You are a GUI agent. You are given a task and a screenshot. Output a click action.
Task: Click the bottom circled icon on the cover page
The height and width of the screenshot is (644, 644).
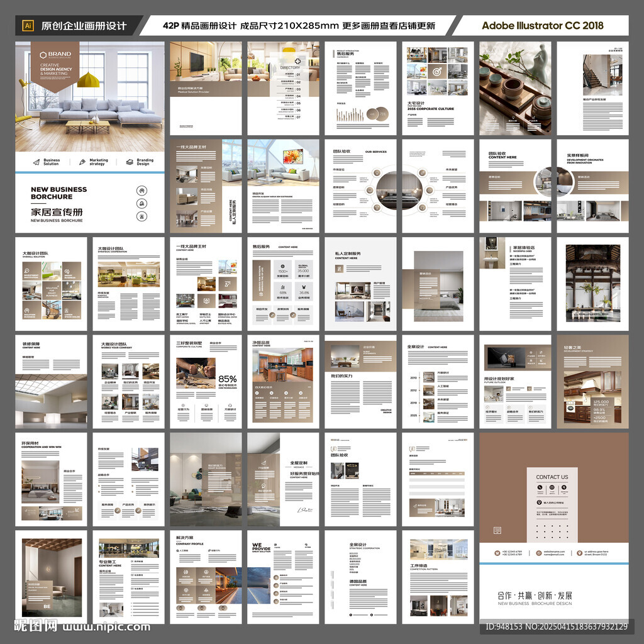(142, 216)
